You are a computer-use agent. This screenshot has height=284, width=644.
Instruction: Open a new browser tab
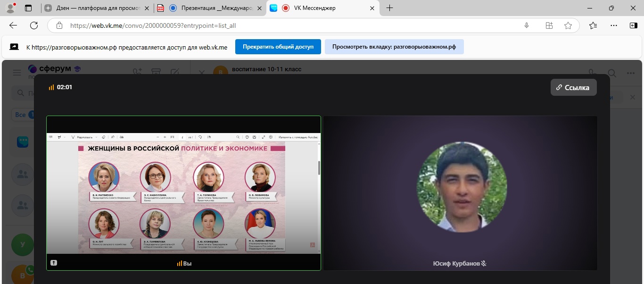coord(389,8)
